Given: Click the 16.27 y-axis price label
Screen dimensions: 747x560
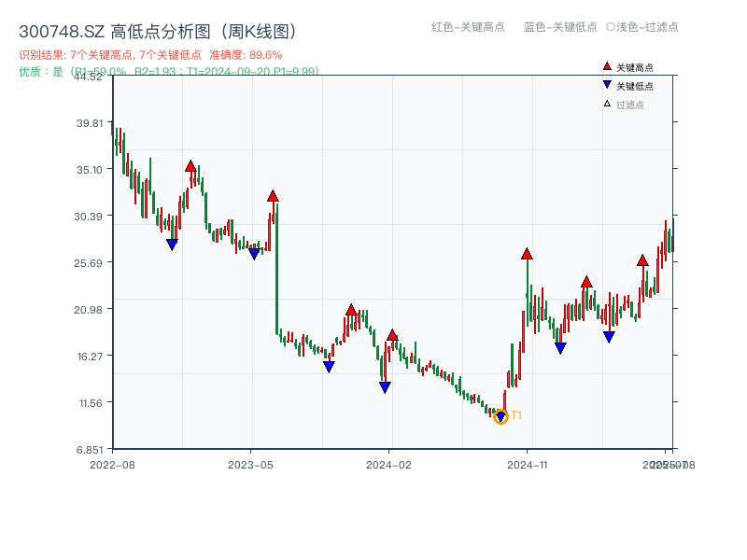Looking at the screenshot, I should click(x=90, y=357).
